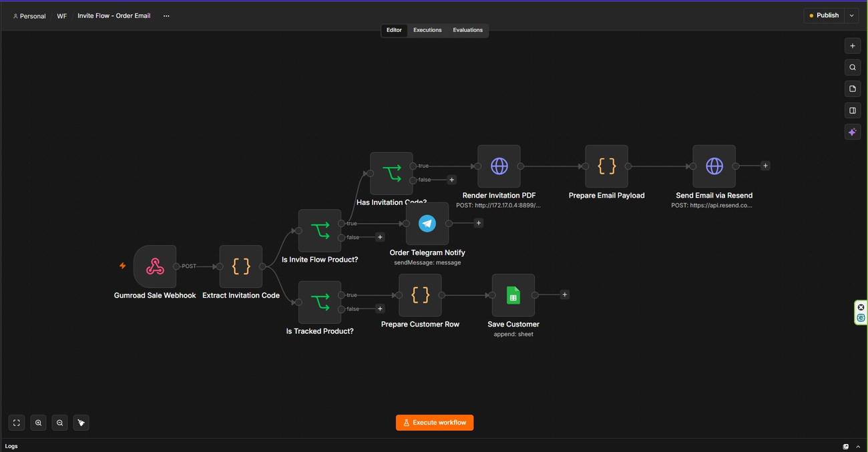This screenshot has width=868, height=452.
Task: Add node after Order Telegram Notify
Action: pyautogui.click(x=478, y=223)
